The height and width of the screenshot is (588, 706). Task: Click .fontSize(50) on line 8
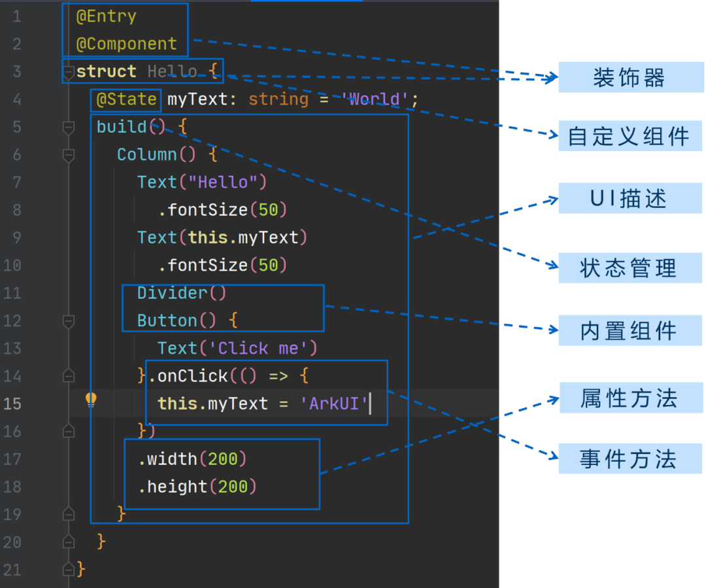click(x=222, y=210)
